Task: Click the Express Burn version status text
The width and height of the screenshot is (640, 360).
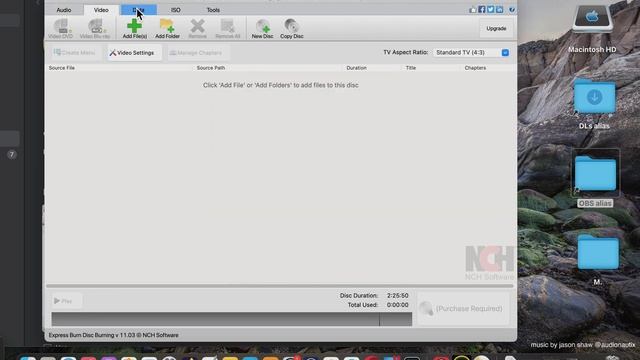Action: coord(113,335)
